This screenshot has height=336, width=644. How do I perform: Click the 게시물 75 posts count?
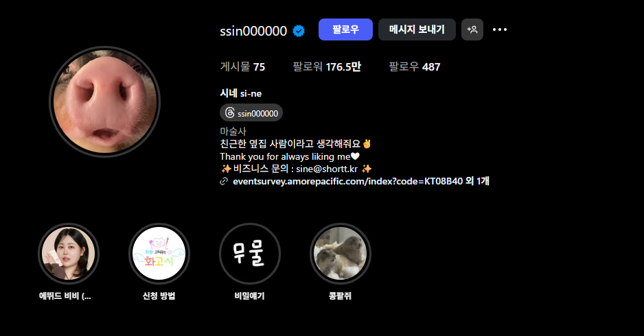[x=242, y=67]
